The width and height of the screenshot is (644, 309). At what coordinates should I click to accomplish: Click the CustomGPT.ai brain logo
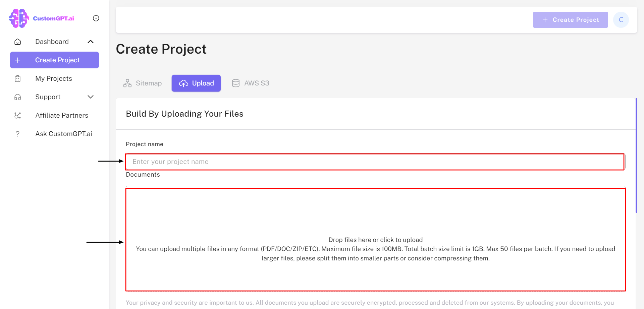19,18
